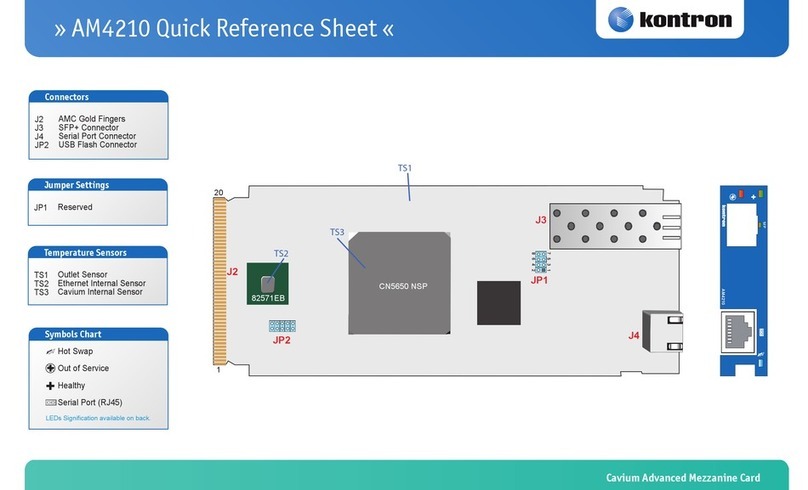Click the 'Outlet Sensor' entry
808x490 pixels.
pos(82,275)
